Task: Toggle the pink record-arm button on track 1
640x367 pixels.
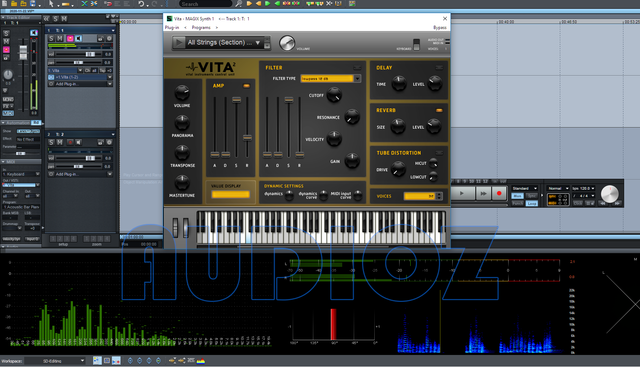Action: [x=70, y=38]
